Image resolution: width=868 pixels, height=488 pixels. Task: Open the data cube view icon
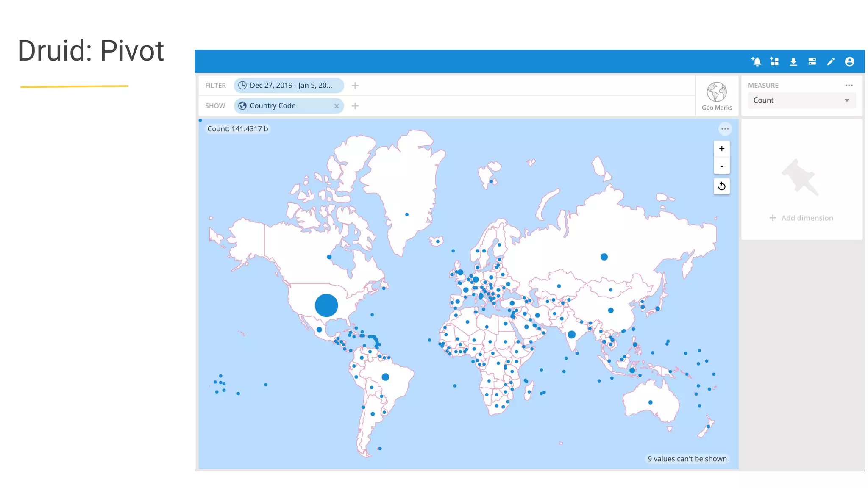tap(812, 62)
